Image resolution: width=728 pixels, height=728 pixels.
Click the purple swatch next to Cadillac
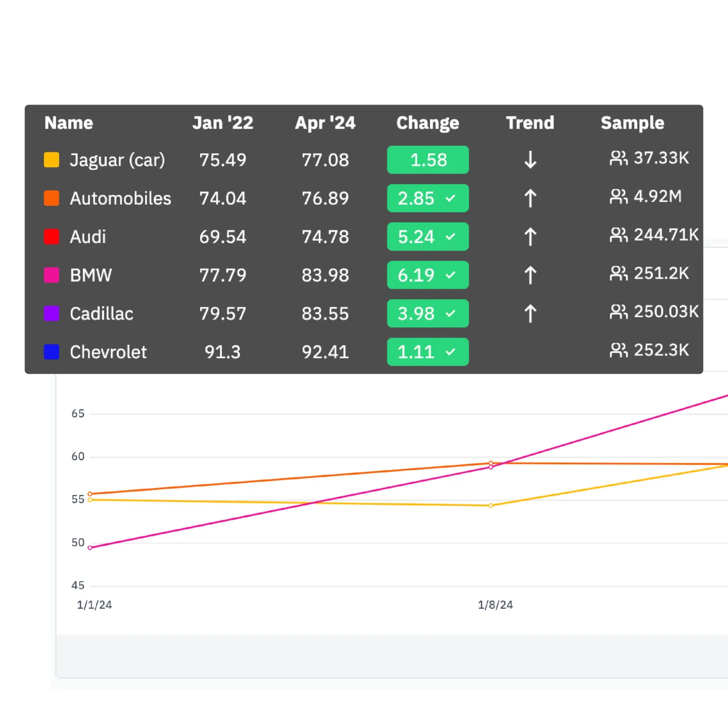pos(52,313)
